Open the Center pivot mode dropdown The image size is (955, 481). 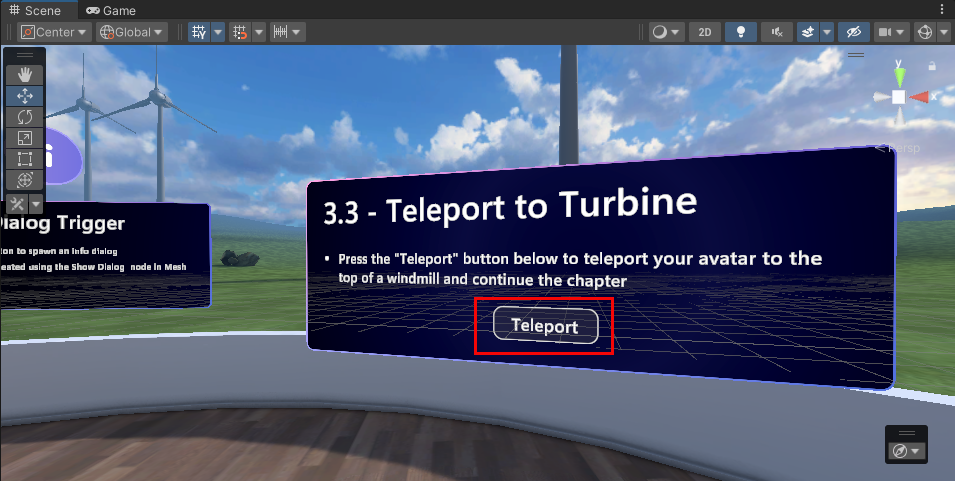pyautogui.click(x=55, y=32)
